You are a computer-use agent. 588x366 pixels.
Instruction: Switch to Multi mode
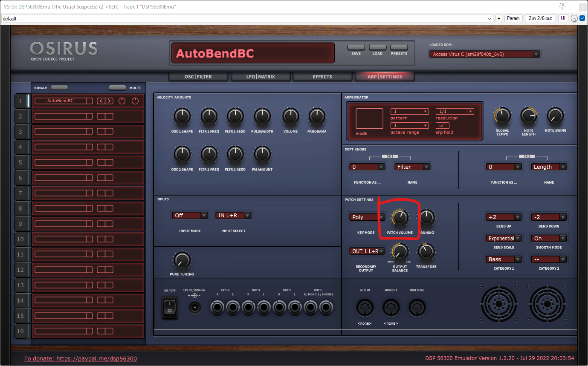[117, 87]
